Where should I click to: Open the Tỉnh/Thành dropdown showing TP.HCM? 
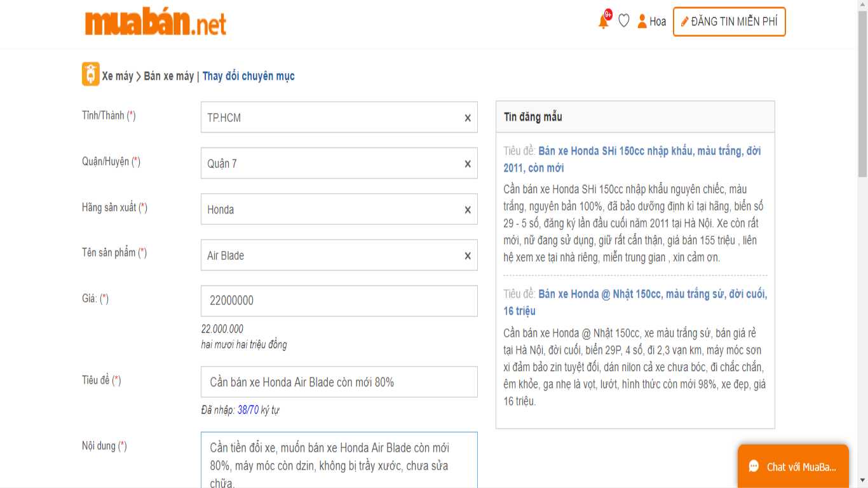point(339,118)
